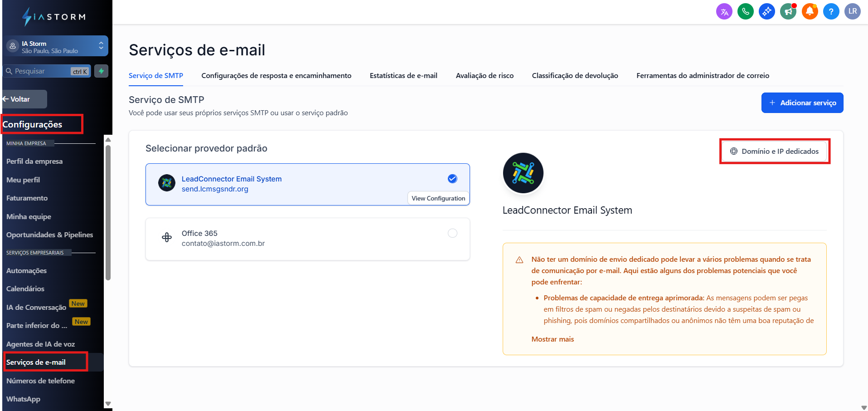The image size is (868, 411).
Task: Select the Office 365 provider radio button
Action: [452, 233]
